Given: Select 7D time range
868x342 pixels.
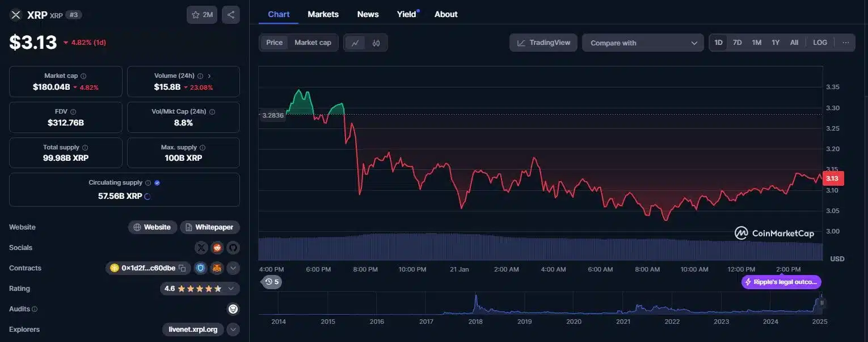Looking at the screenshot, I should click(x=737, y=43).
